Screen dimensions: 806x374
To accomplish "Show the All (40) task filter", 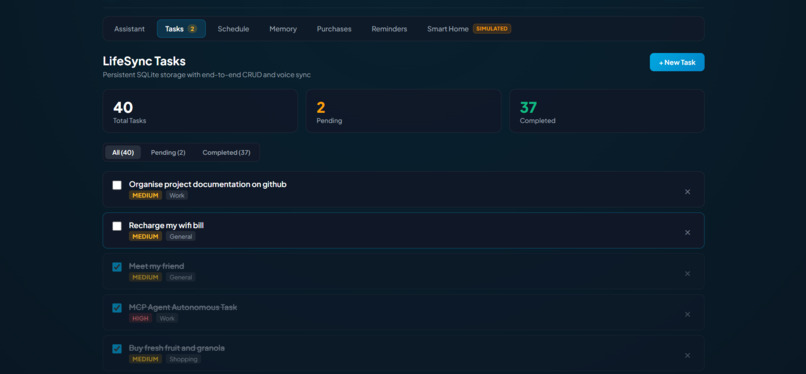I will tap(123, 153).
